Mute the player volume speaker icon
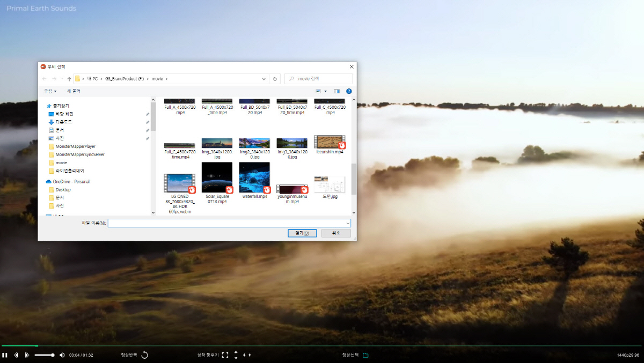The image size is (644, 363). [x=62, y=355]
